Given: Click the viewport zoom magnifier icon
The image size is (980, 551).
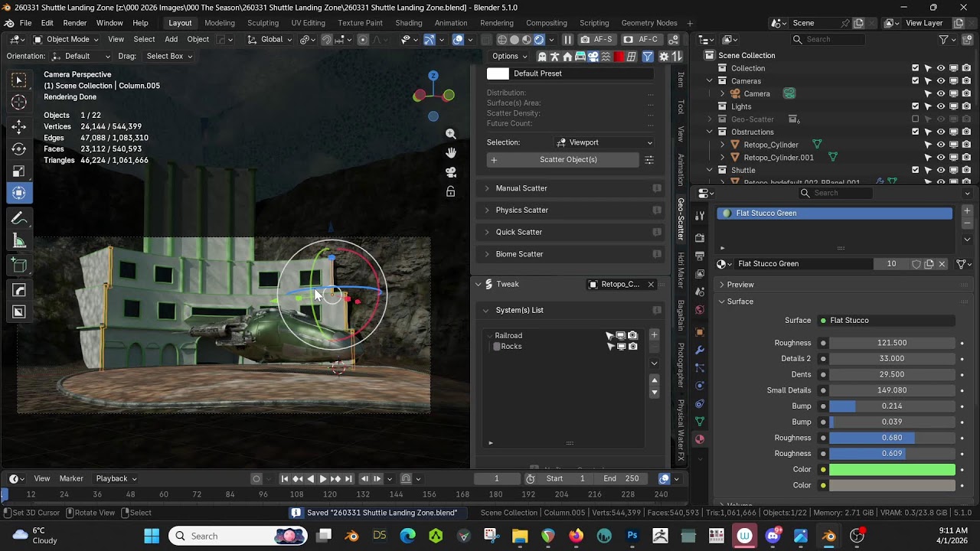Looking at the screenshot, I should (x=451, y=134).
